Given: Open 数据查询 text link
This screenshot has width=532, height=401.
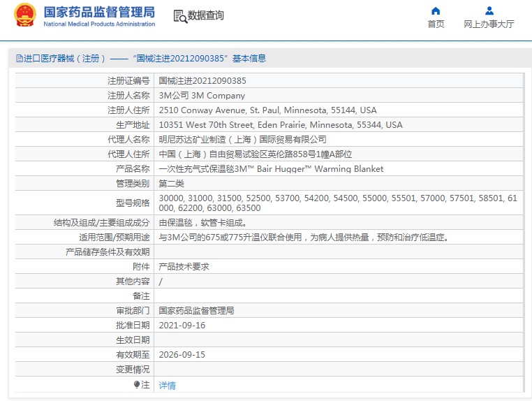Looking at the screenshot, I should pos(205,15).
